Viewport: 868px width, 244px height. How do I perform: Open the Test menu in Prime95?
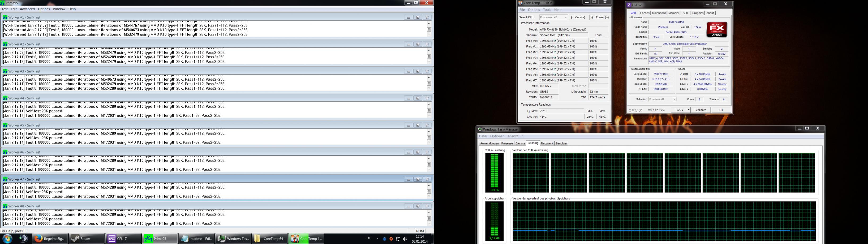pos(5,9)
